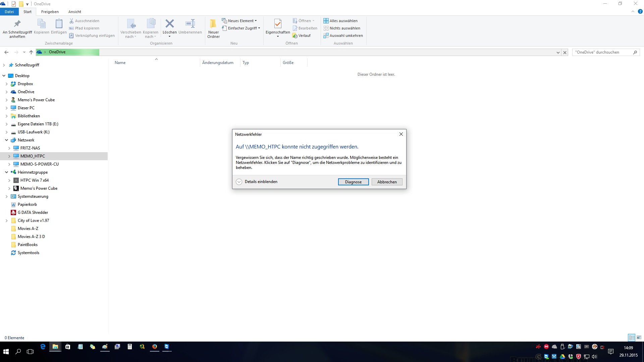The image size is (644, 362).
Task: Switch to the large icons view toggle
Action: click(639, 338)
